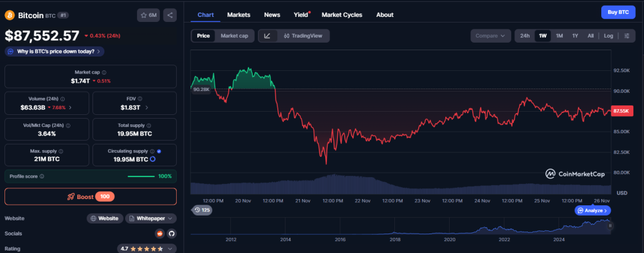The width and height of the screenshot is (644, 253).
Task: Toggle Log scale on chart
Action: tap(609, 36)
